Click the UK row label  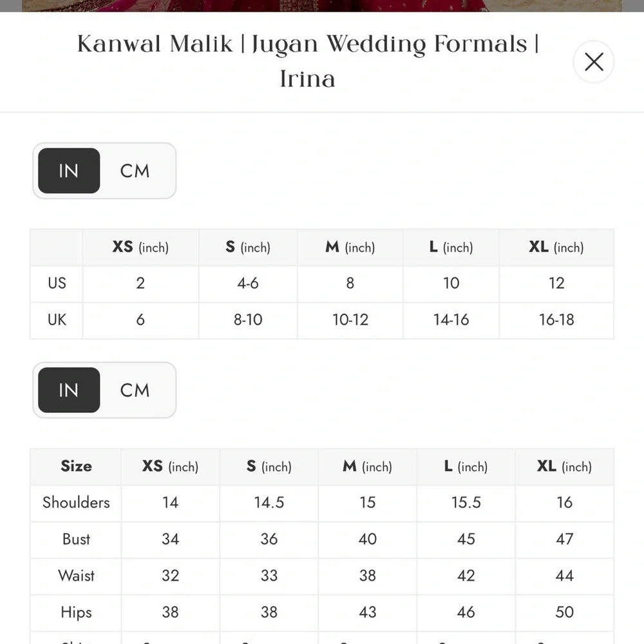click(57, 320)
